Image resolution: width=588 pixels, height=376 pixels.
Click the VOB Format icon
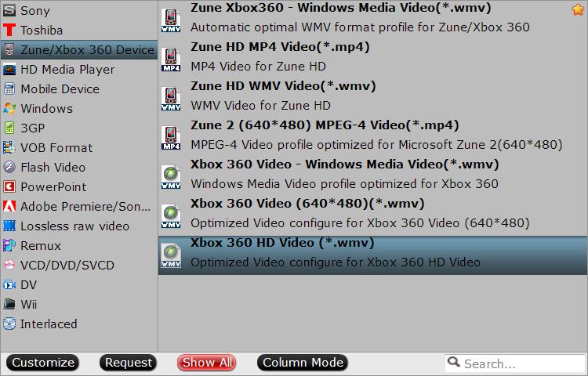click(9, 147)
